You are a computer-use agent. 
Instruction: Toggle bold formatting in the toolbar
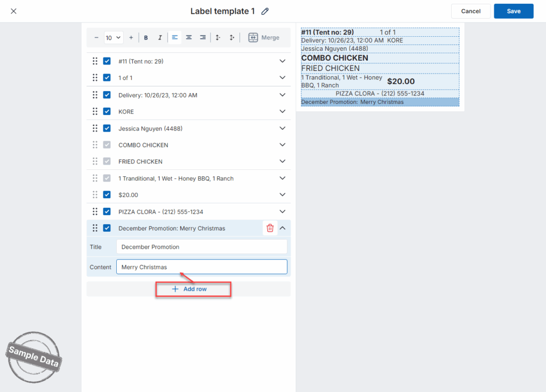[x=146, y=38]
